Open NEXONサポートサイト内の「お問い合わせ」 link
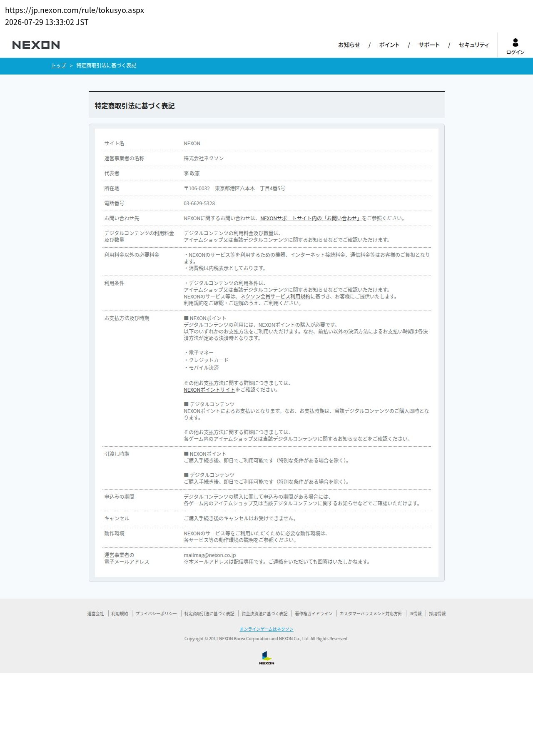 click(x=311, y=219)
